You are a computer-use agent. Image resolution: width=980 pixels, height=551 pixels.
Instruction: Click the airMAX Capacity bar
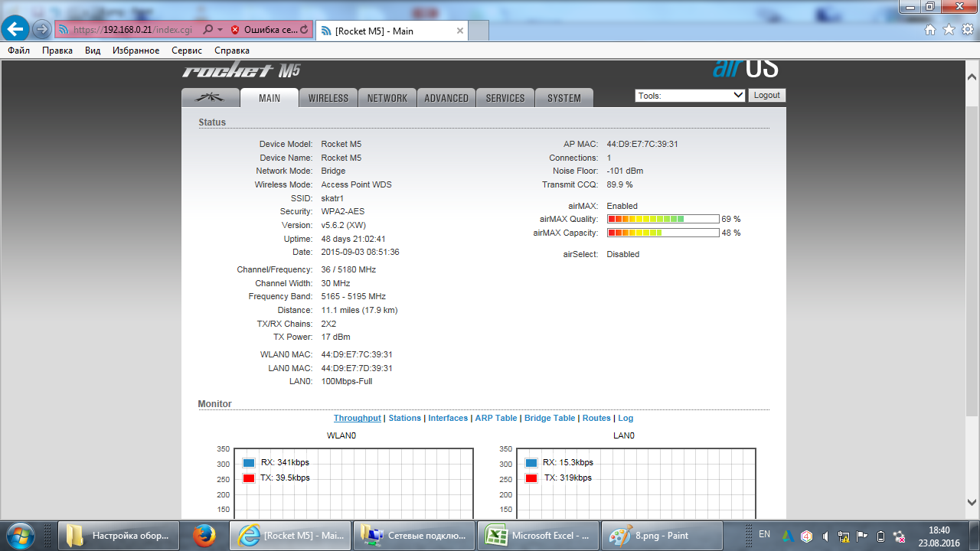coord(663,233)
